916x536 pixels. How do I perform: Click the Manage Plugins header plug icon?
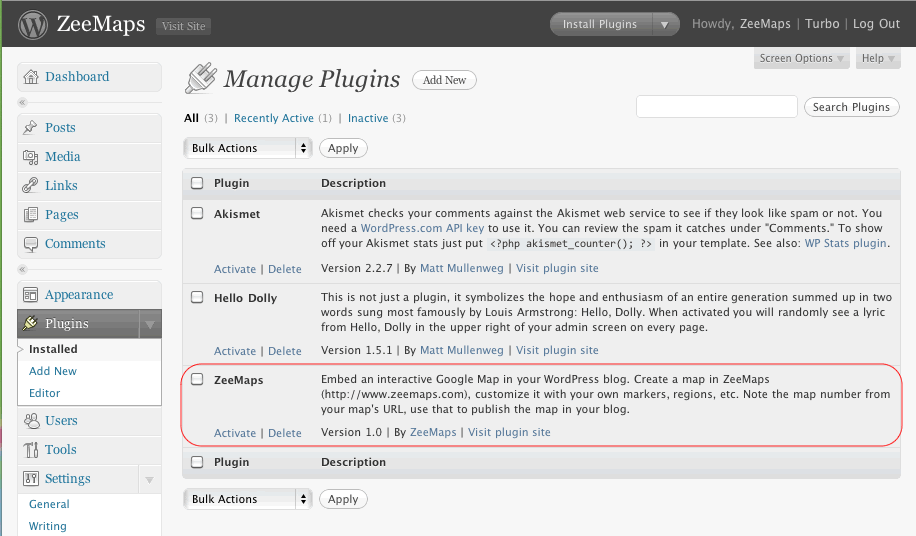201,79
